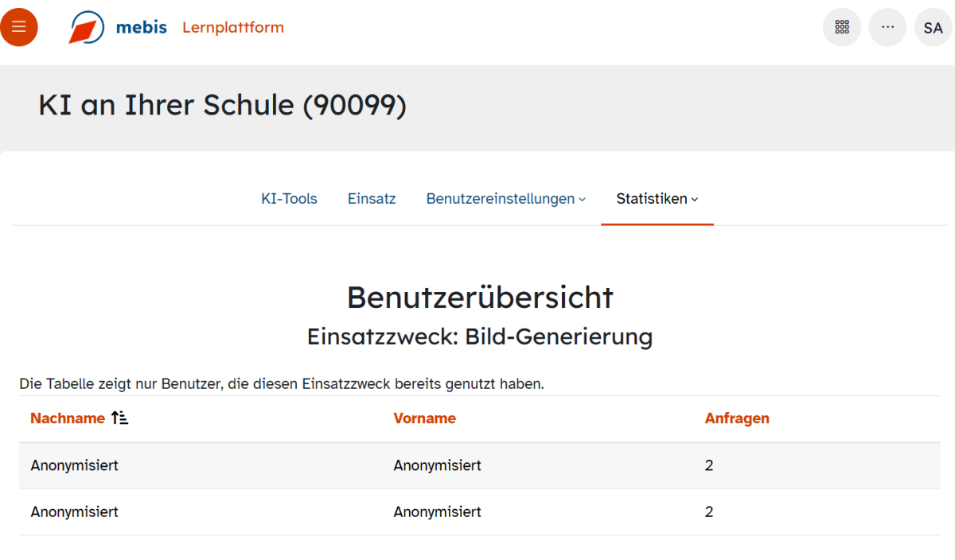Screen dimensions: 955x560
Task: Click the mebis brand name text
Action: (x=141, y=28)
